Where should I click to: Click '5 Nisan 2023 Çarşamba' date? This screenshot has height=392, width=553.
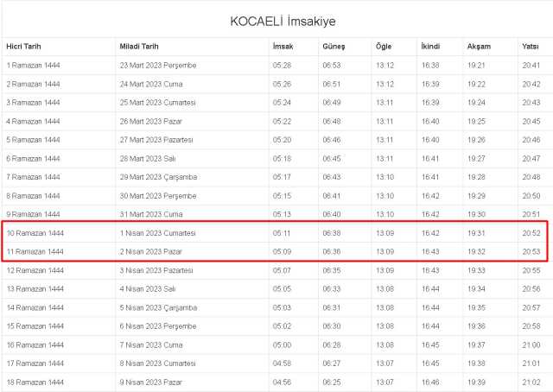(x=158, y=307)
